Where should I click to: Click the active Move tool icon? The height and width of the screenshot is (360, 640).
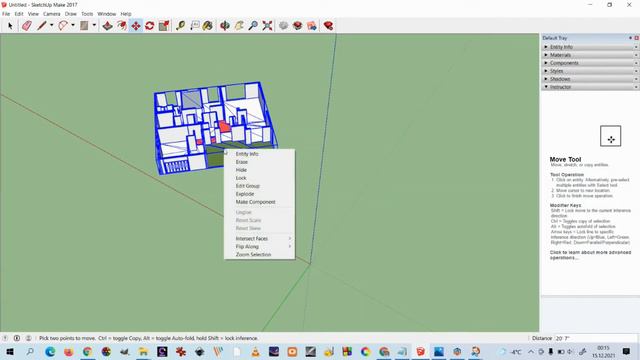(x=136, y=26)
